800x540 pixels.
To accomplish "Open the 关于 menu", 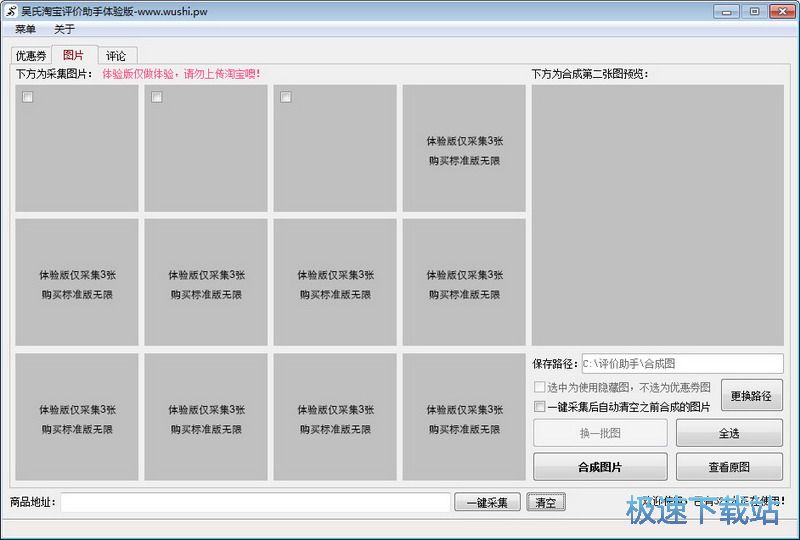I will [x=64, y=29].
